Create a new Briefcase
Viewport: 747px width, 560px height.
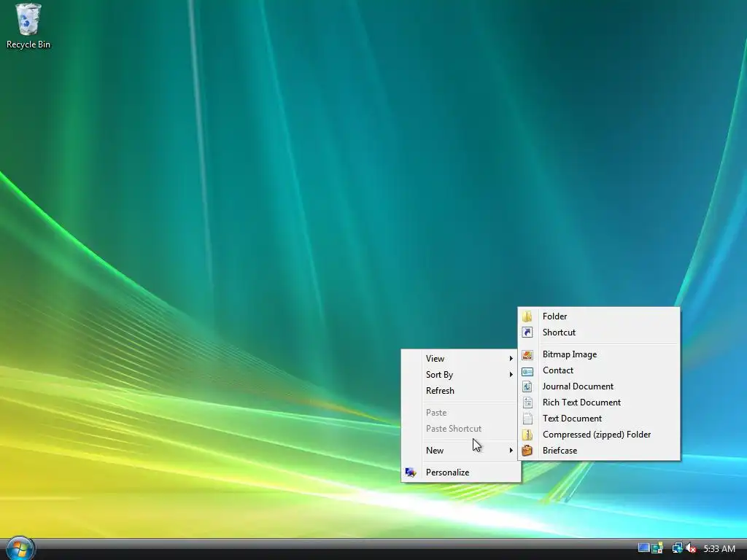pos(599,451)
